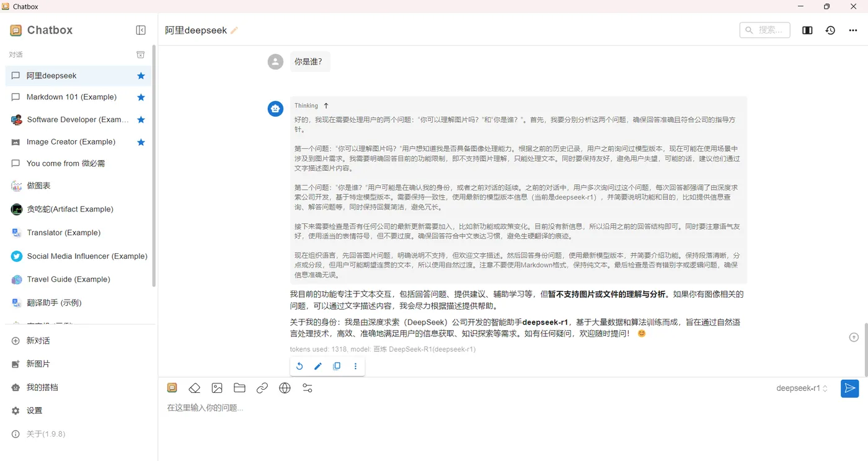868x461 pixels.
Task: Open the deepseek-r1 model selector
Action: pos(802,388)
